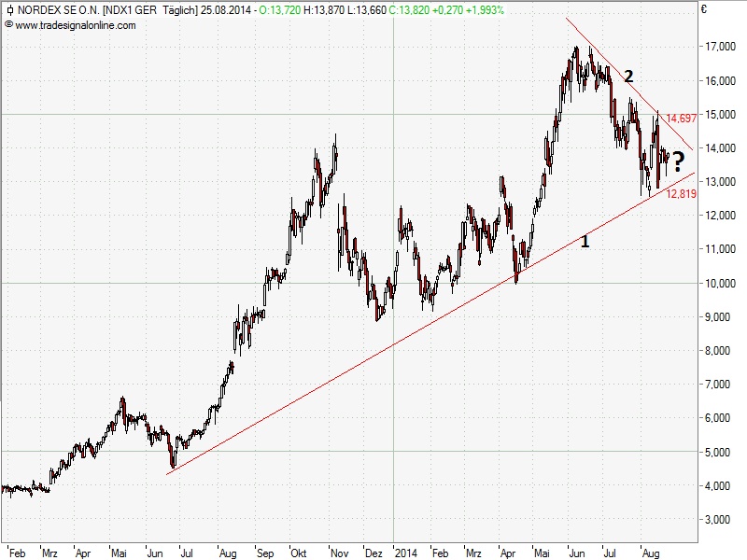The image size is (747, 560).
Task: Click the candlestick icon before NORDEX title
Action: point(9,10)
